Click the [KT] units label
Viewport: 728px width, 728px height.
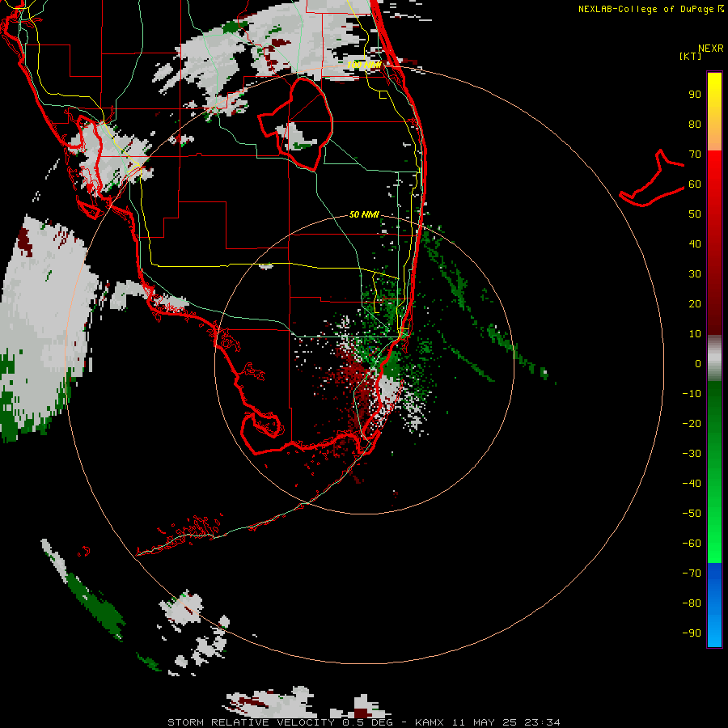pos(691,56)
